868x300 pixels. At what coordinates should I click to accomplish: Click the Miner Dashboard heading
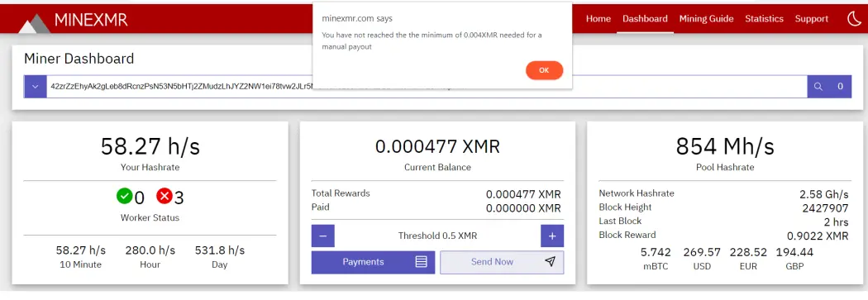79,59
